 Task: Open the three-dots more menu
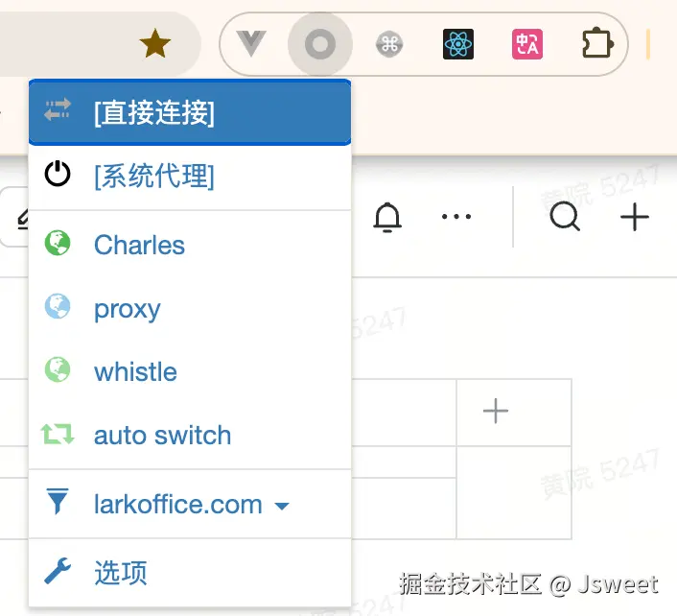(x=456, y=217)
